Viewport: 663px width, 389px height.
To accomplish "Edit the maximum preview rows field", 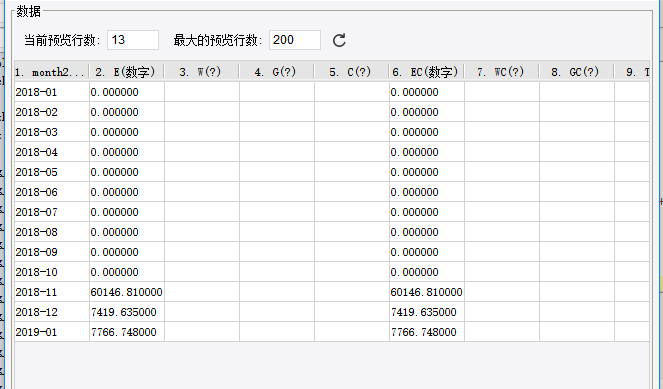I will 295,40.
